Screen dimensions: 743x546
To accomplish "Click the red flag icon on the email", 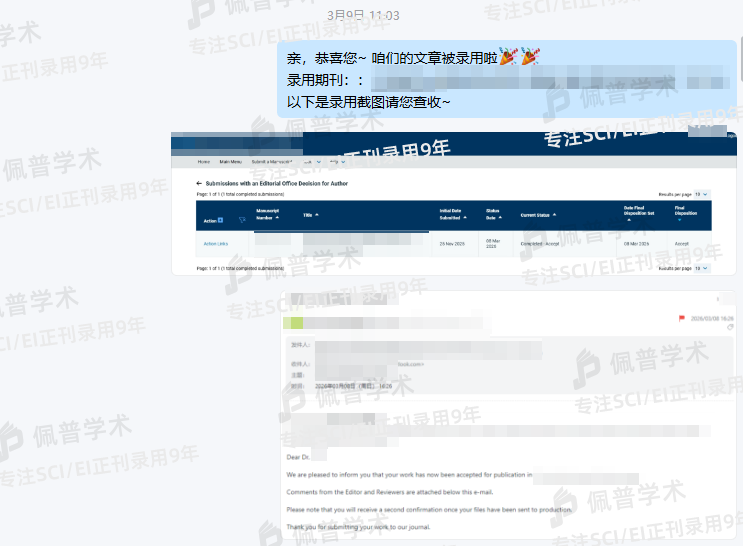I will click(682, 318).
